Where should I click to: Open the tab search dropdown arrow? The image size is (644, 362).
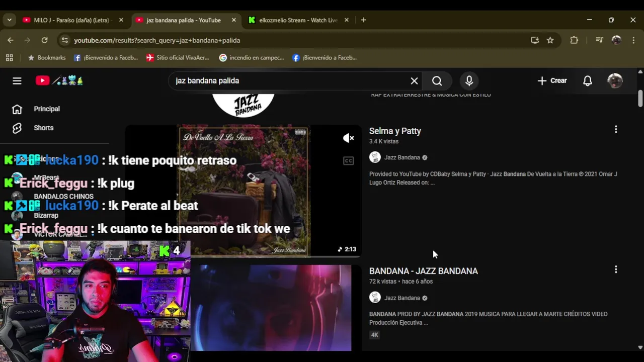9,20
